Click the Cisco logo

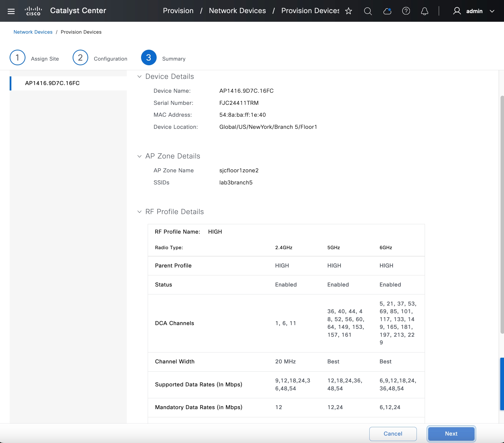(33, 11)
